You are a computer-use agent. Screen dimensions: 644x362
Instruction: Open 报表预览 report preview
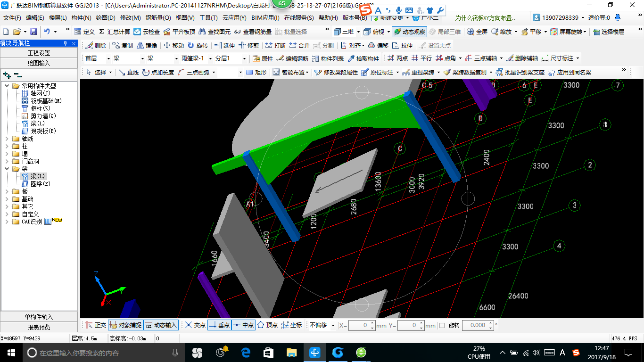pos(39,327)
